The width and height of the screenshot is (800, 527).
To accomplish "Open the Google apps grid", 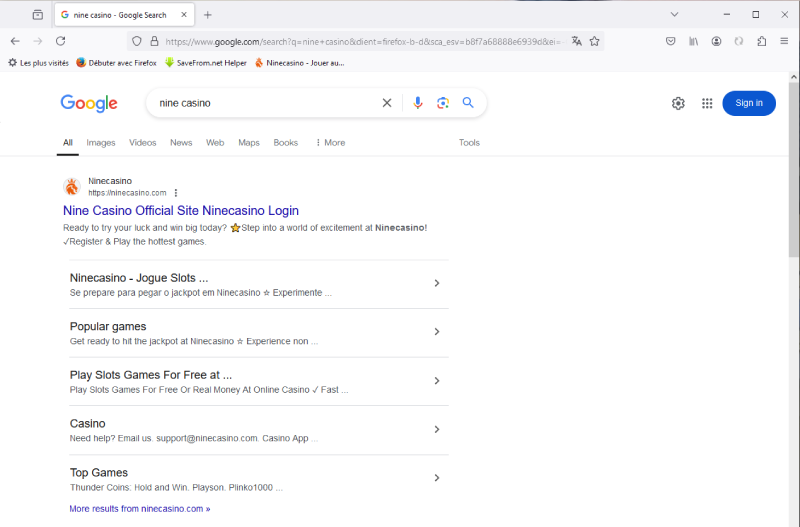I will pyautogui.click(x=707, y=103).
